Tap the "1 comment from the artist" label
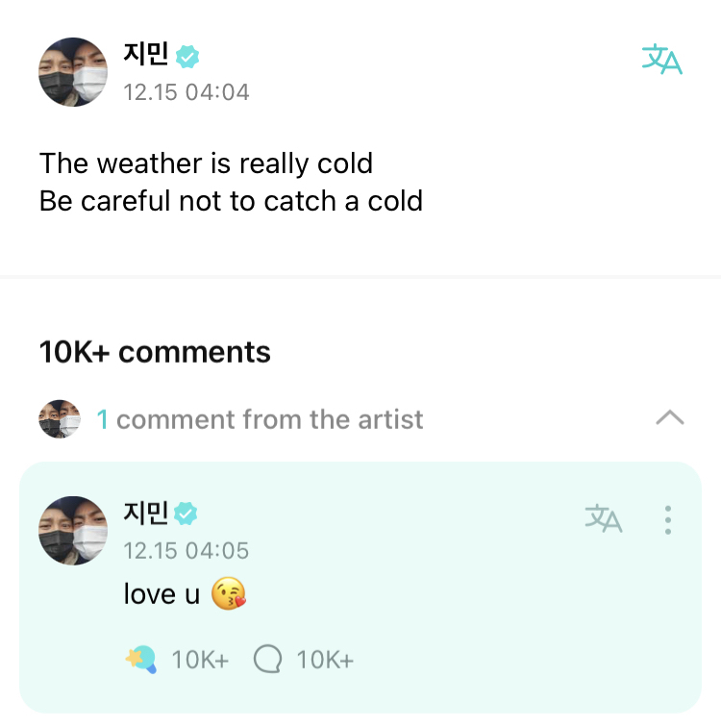This screenshot has width=721, height=728. point(260,419)
